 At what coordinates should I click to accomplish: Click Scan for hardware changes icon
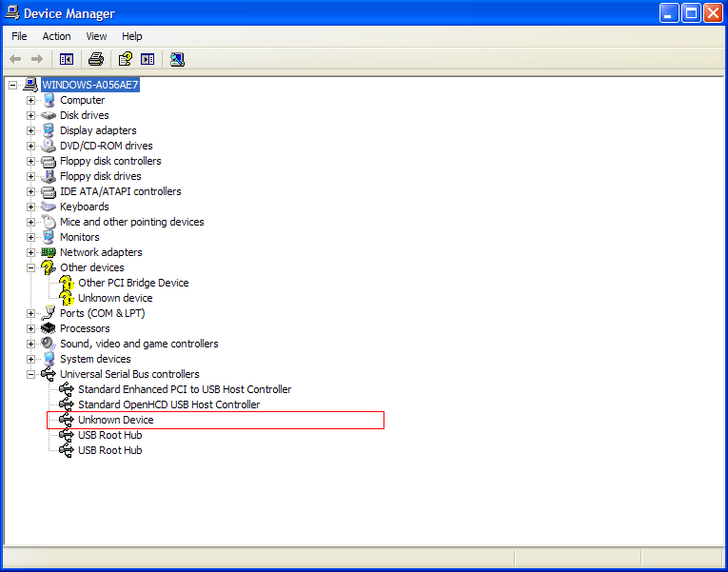click(x=177, y=59)
